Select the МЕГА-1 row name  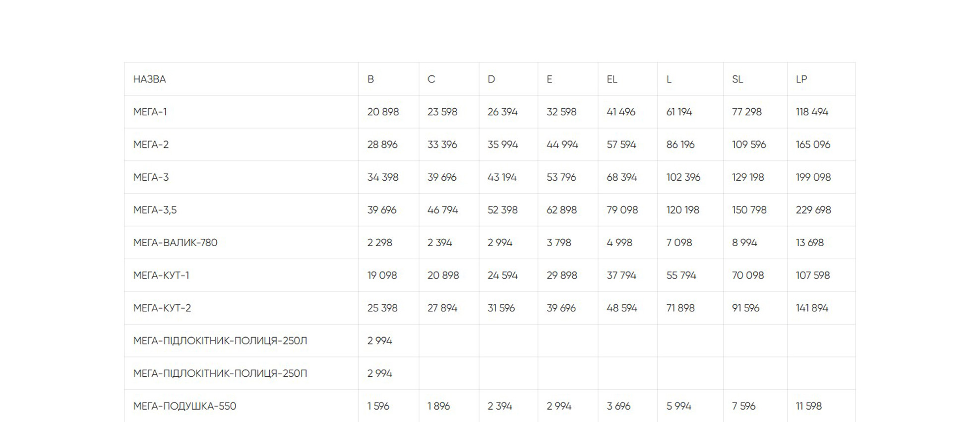point(150,112)
